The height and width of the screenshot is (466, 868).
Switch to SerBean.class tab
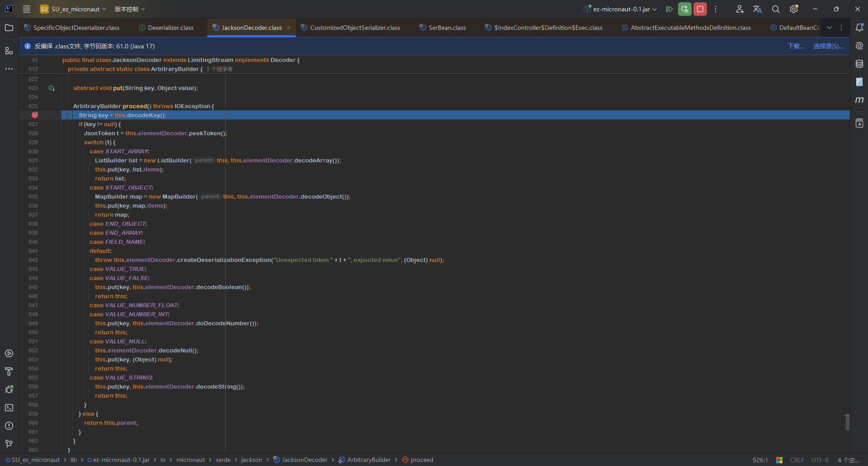point(442,28)
